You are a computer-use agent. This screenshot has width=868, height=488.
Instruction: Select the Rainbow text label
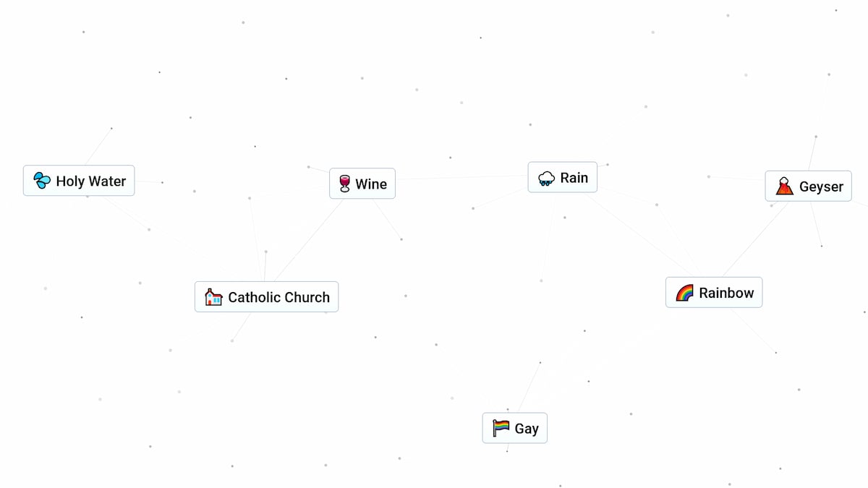click(726, 293)
